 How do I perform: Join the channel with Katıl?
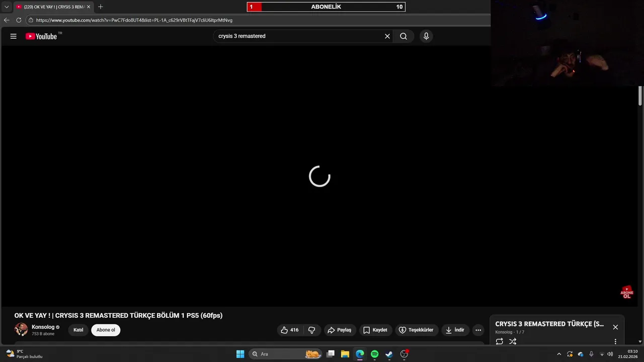pos(78,330)
